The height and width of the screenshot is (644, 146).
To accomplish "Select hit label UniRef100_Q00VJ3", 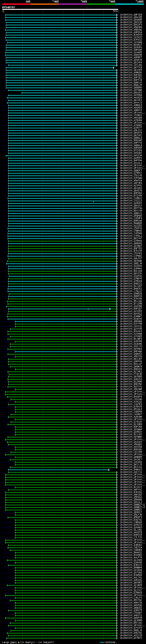I will [x=131, y=103].
